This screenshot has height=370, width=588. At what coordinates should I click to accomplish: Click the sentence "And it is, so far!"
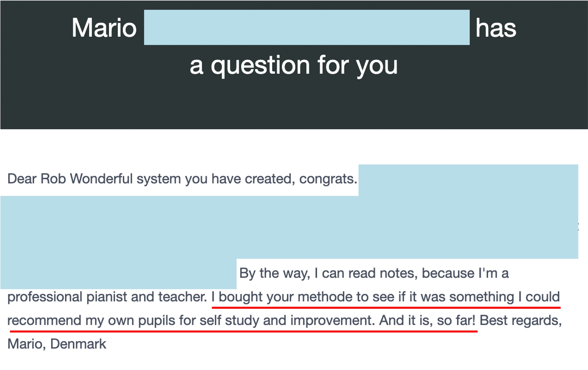tap(427, 321)
